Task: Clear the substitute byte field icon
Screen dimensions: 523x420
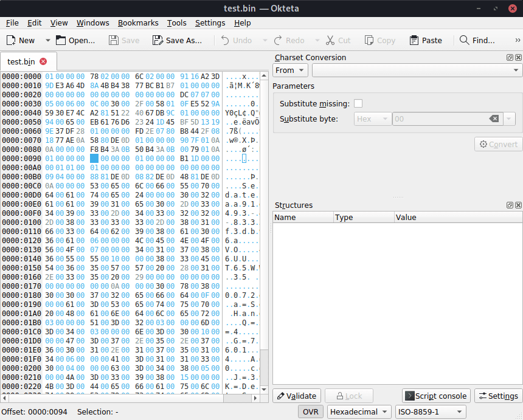Action: coord(494,119)
